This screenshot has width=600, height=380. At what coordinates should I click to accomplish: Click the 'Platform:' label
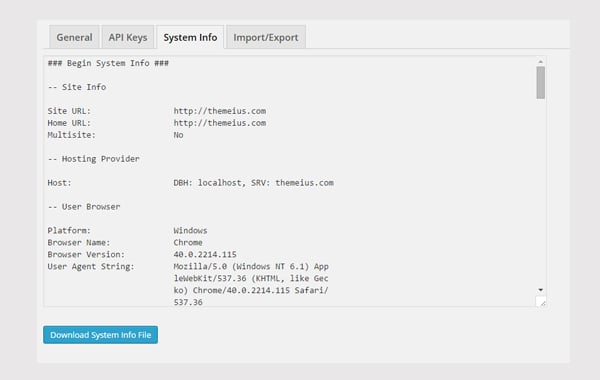coord(69,231)
